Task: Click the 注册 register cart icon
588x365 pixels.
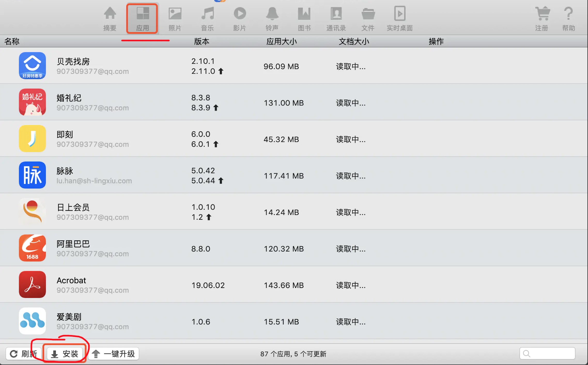Action: (542, 13)
